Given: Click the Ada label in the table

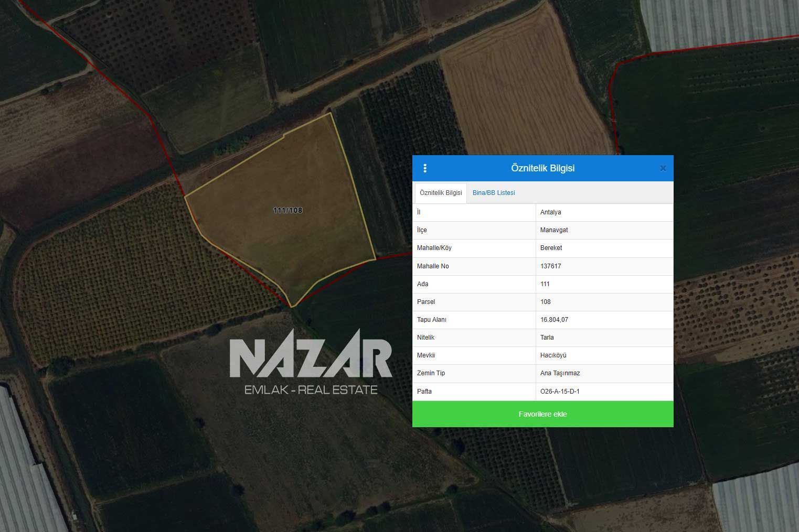Looking at the screenshot, I should click(x=423, y=284).
